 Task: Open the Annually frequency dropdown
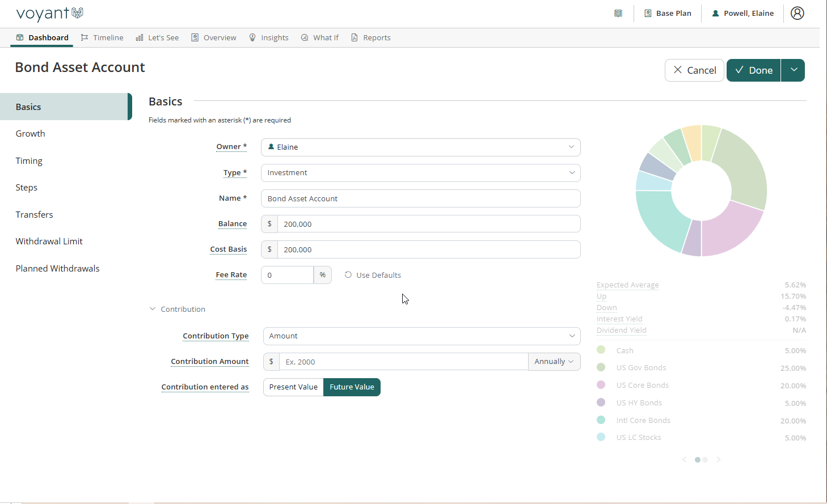[554, 362]
